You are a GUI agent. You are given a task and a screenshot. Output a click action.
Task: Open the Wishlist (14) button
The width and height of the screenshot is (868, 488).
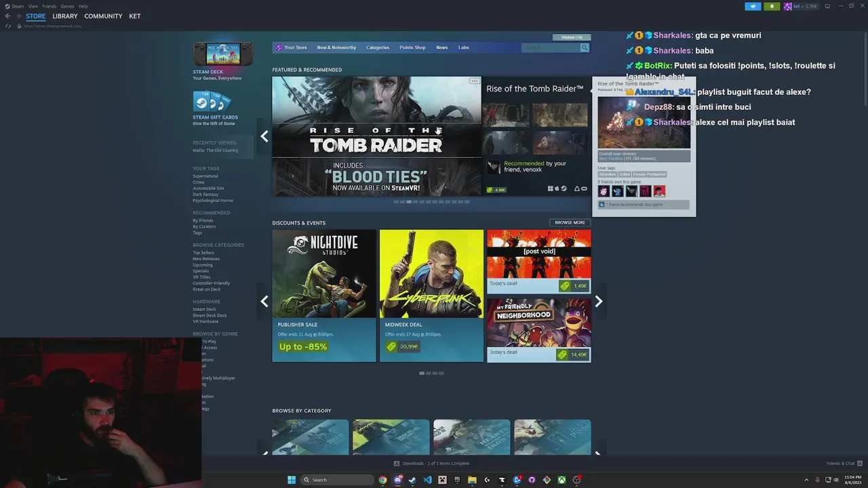click(572, 37)
